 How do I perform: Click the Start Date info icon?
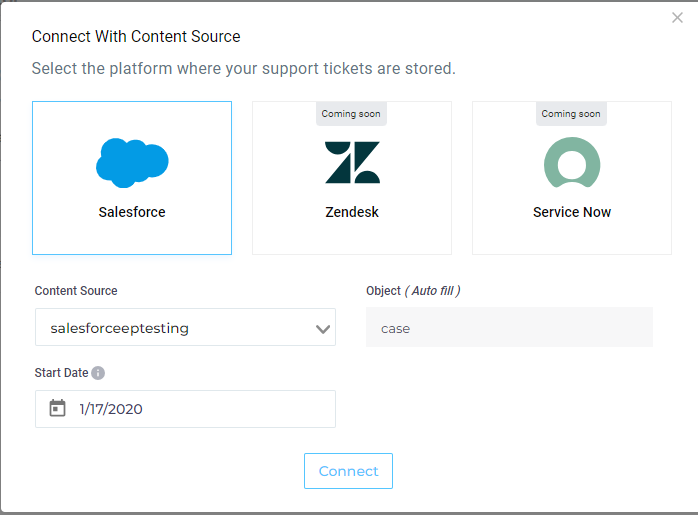(98, 373)
